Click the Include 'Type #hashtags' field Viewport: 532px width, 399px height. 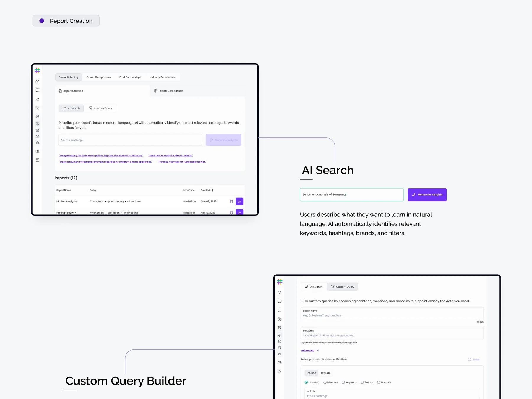pyautogui.click(x=392, y=394)
